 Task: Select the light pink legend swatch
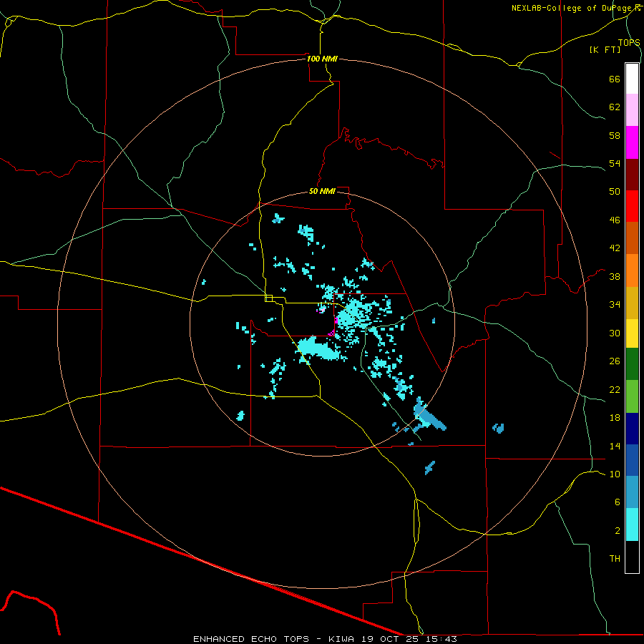click(632, 109)
